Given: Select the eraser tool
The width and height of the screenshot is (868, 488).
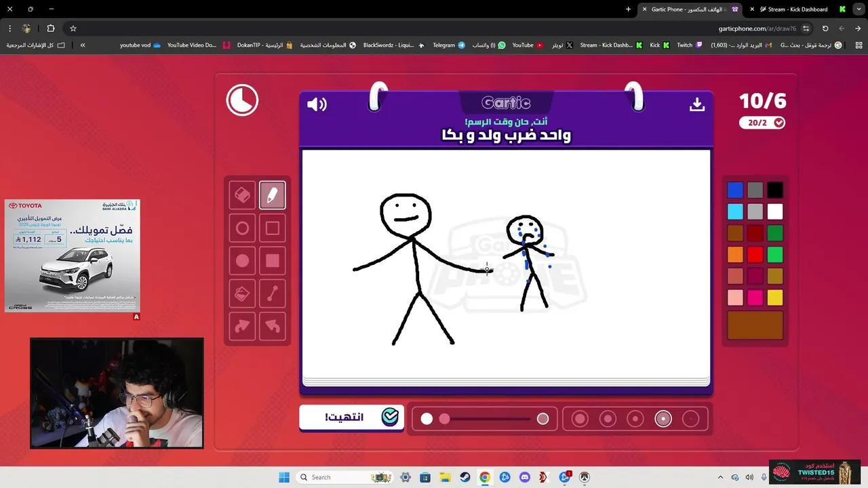Looking at the screenshot, I should coord(242,195).
